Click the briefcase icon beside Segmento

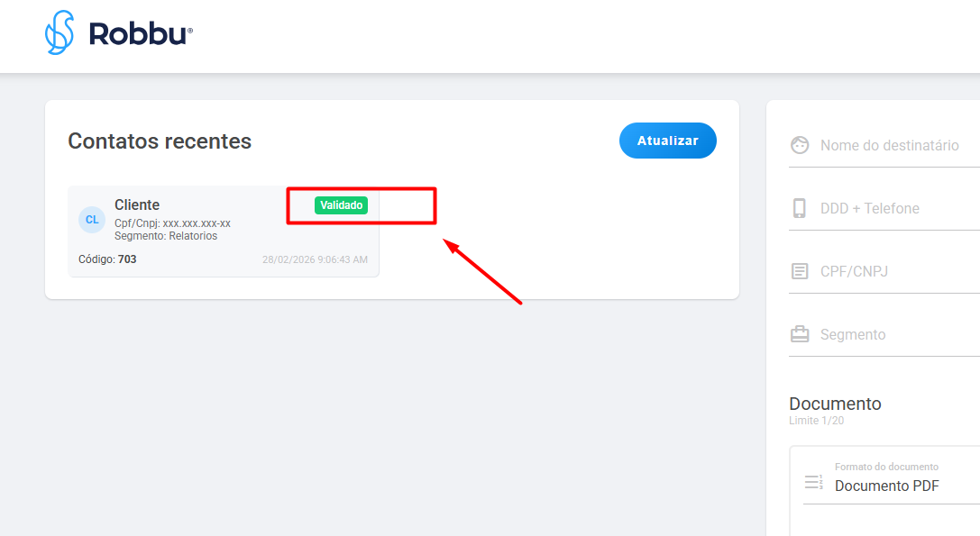800,334
